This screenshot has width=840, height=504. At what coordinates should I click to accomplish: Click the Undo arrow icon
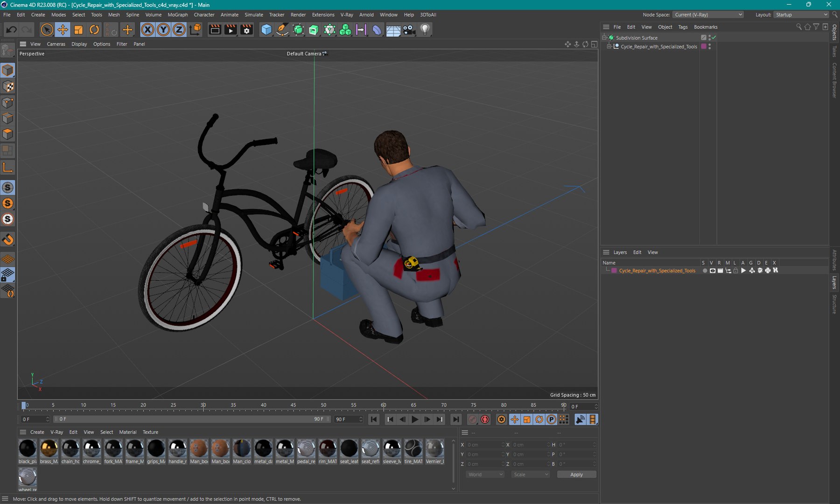[x=11, y=29]
